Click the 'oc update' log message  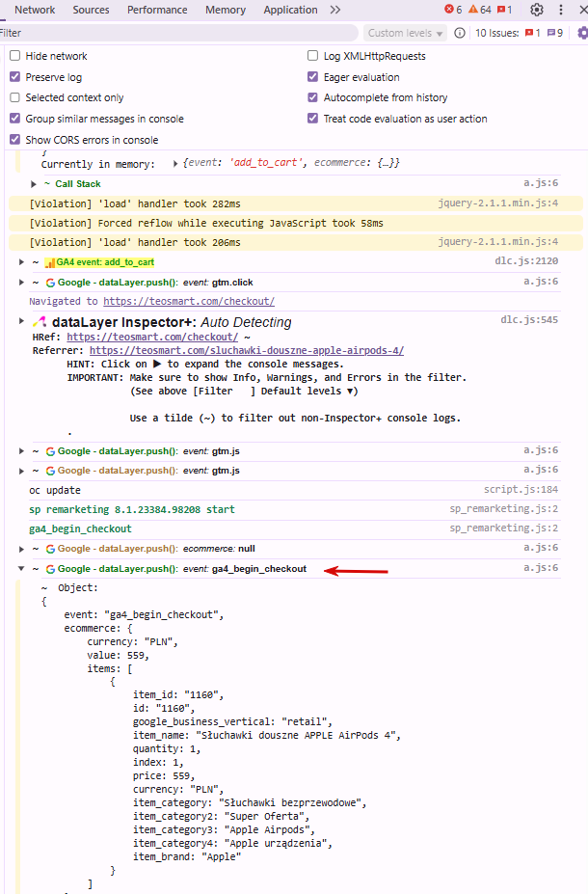pyautogui.click(x=55, y=490)
